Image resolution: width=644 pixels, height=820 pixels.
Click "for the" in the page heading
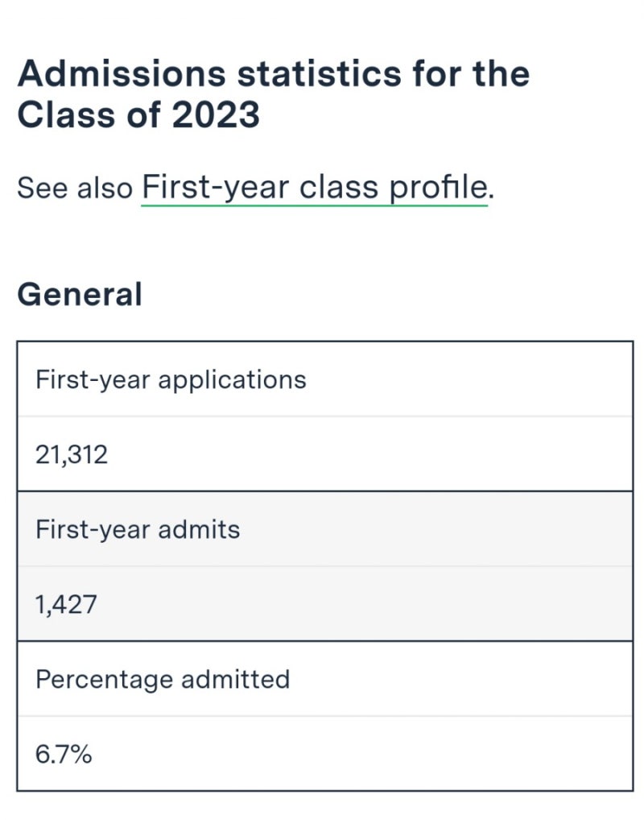(x=473, y=74)
